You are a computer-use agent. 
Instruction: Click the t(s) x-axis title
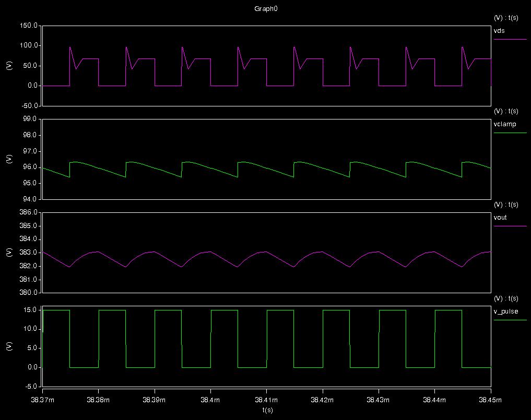tap(267, 410)
